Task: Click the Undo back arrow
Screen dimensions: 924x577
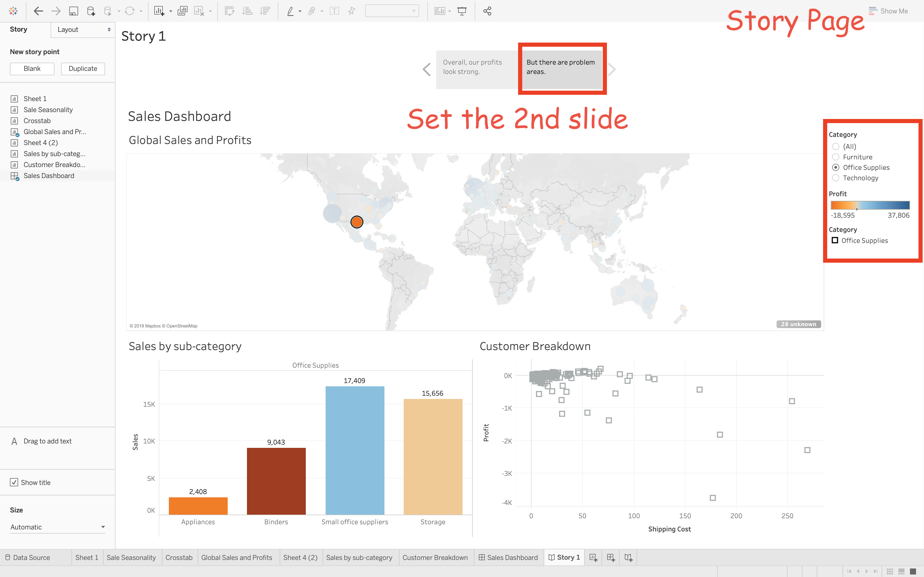Action: click(38, 11)
